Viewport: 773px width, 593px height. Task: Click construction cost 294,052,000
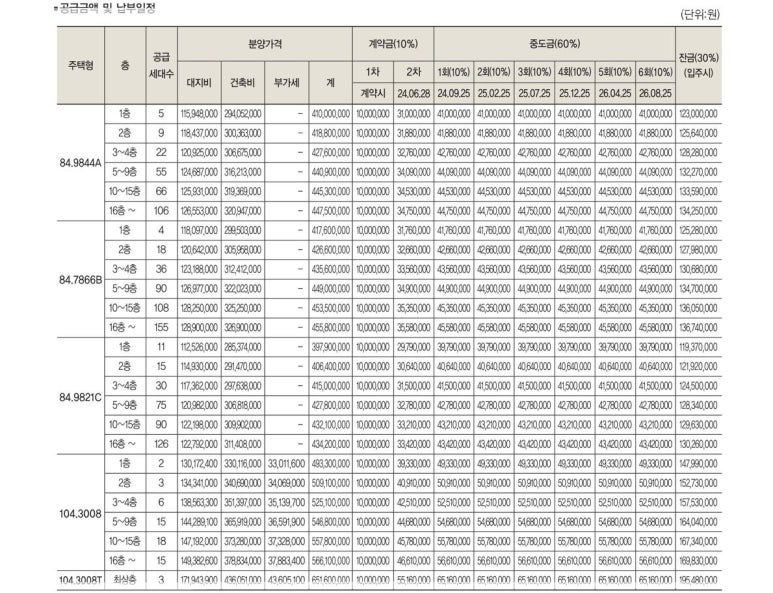coord(243,114)
